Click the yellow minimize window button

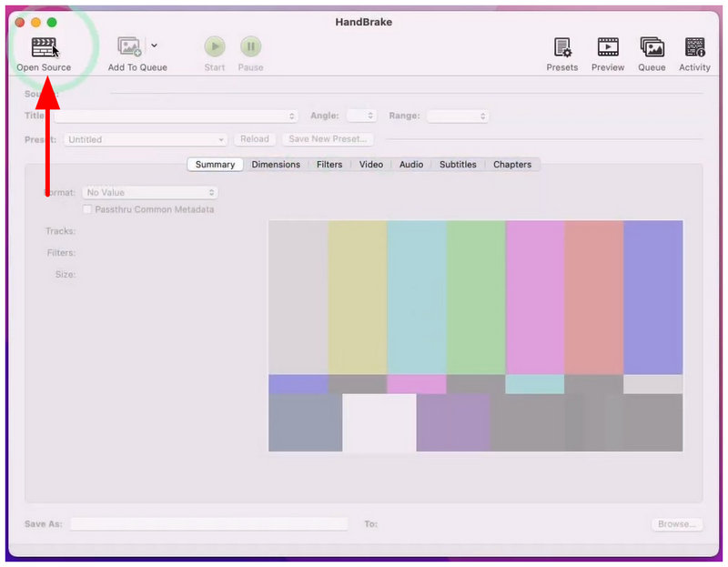click(35, 22)
